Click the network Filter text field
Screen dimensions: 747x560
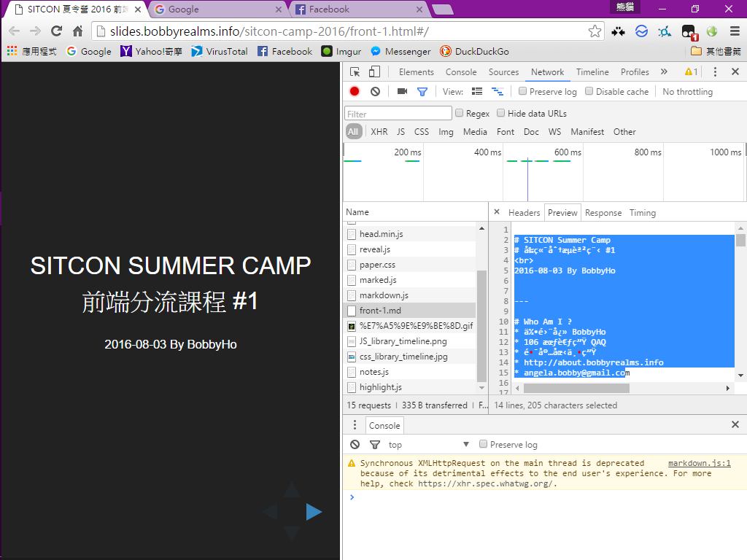pos(398,113)
